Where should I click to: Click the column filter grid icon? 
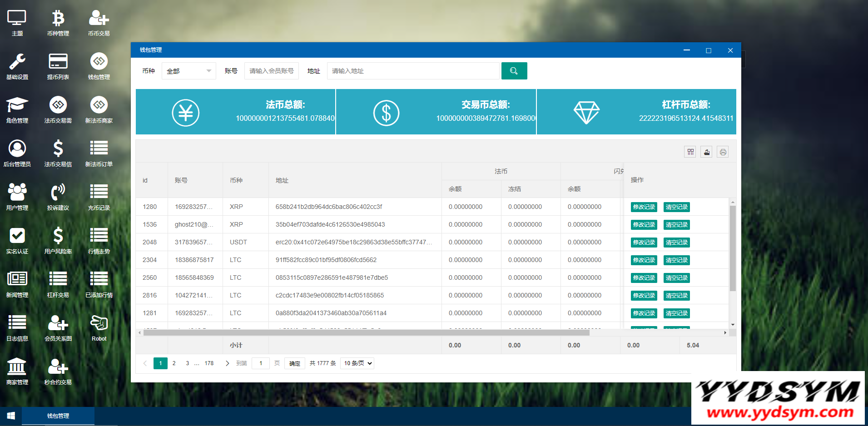(x=690, y=152)
